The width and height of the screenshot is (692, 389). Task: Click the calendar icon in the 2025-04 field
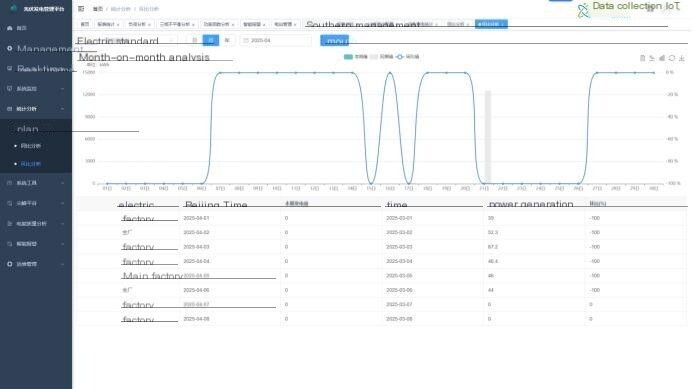coord(246,40)
